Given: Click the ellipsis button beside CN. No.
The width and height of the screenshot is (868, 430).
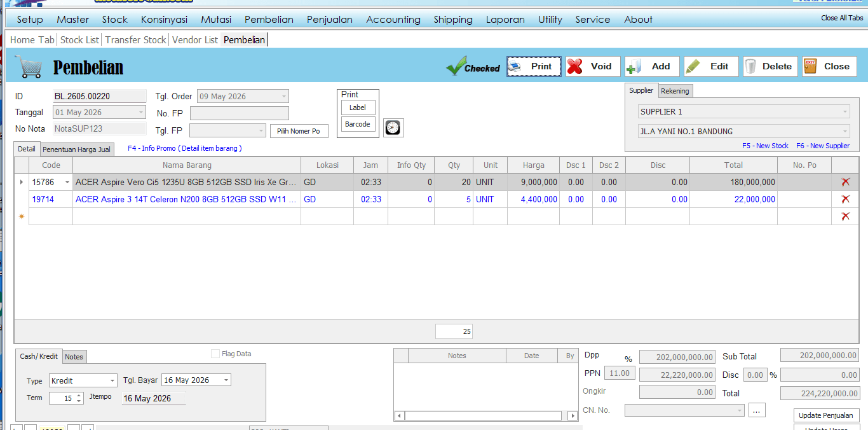Looking at the screenshot, I should coord(757,410).
